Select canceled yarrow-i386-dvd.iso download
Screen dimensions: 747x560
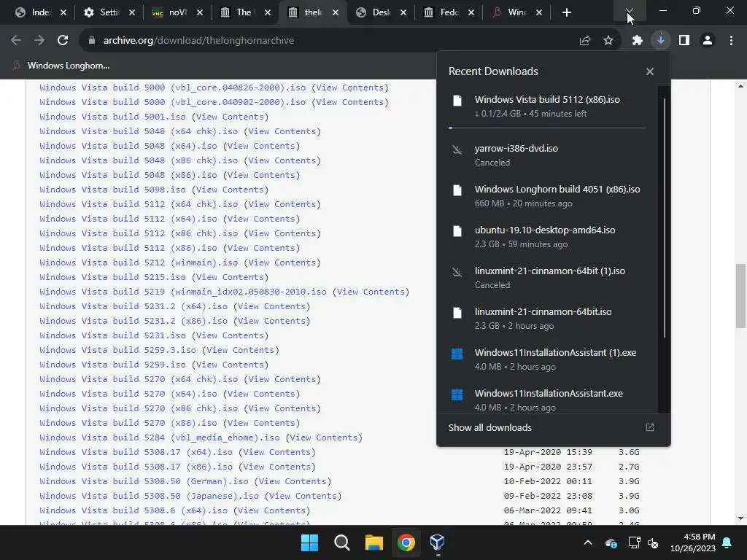tap(547, 155)
